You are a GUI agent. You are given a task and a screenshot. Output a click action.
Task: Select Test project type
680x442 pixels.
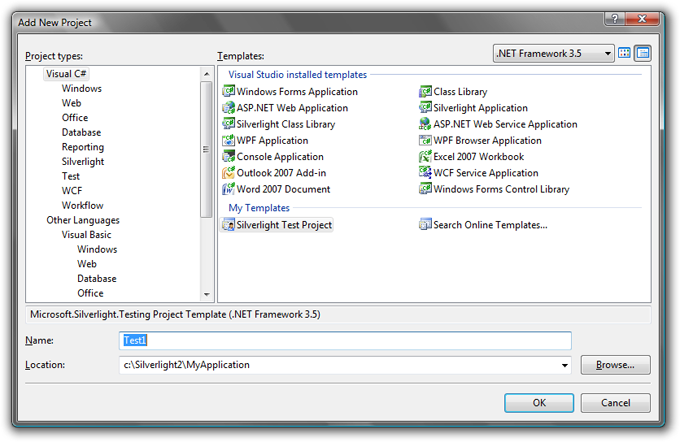(71, 176)
